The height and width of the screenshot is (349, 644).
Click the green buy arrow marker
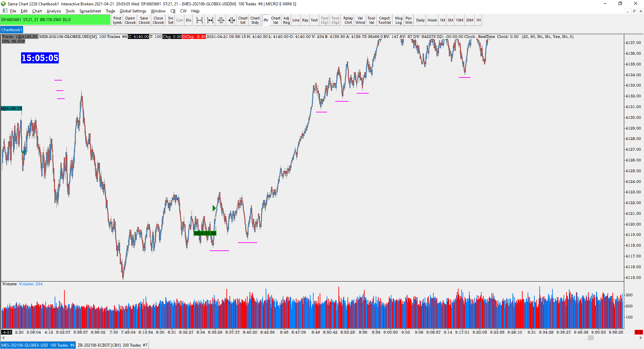[214, 208]
